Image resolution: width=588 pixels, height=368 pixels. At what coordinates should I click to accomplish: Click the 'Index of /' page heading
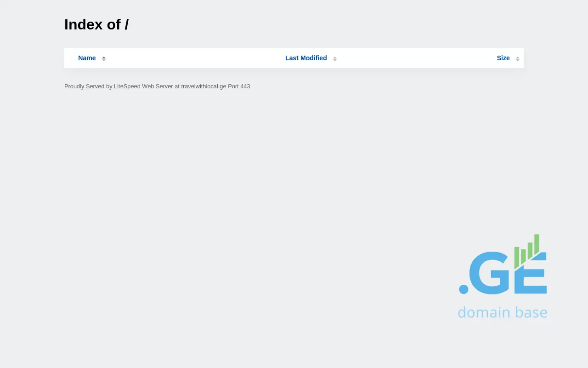pos(96,24)
